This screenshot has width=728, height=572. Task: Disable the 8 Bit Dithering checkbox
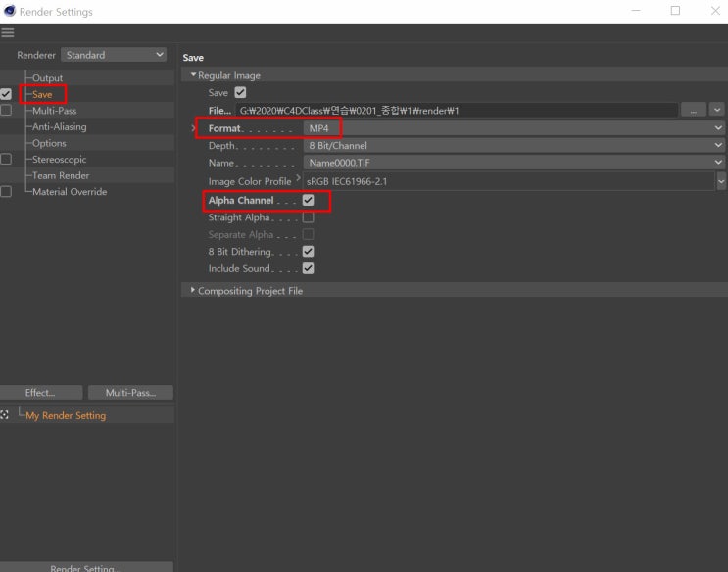(308, 251)
